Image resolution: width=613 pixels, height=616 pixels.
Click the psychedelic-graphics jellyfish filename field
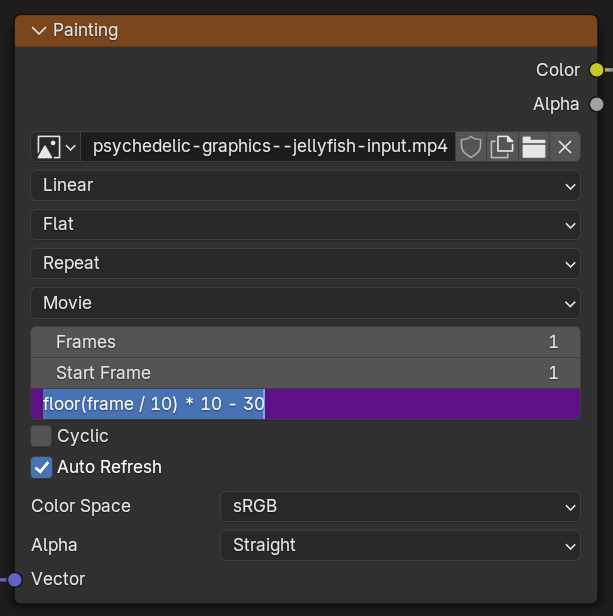tap(268, 147)
